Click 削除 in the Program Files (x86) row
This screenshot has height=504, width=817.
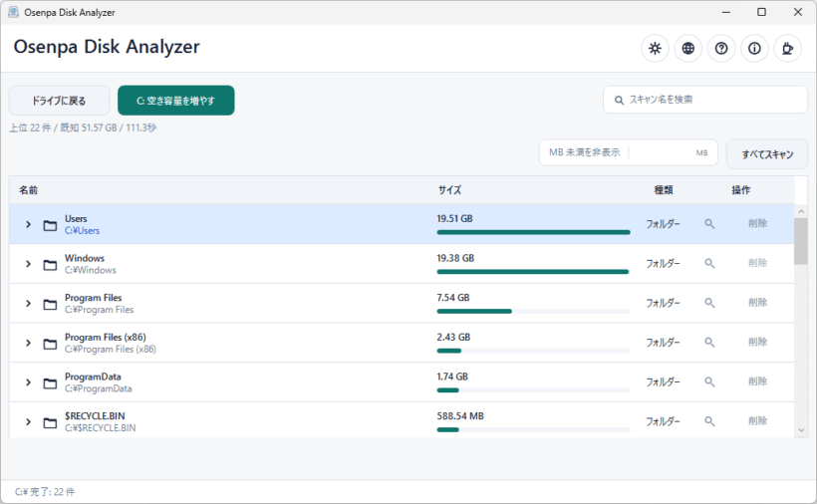click(757, 343)
